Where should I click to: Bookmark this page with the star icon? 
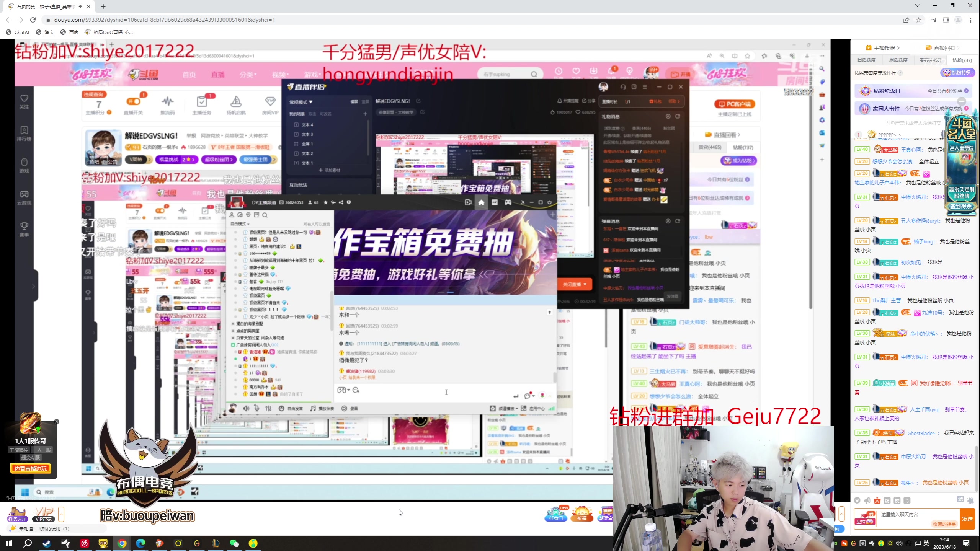[x=918, y=20]
